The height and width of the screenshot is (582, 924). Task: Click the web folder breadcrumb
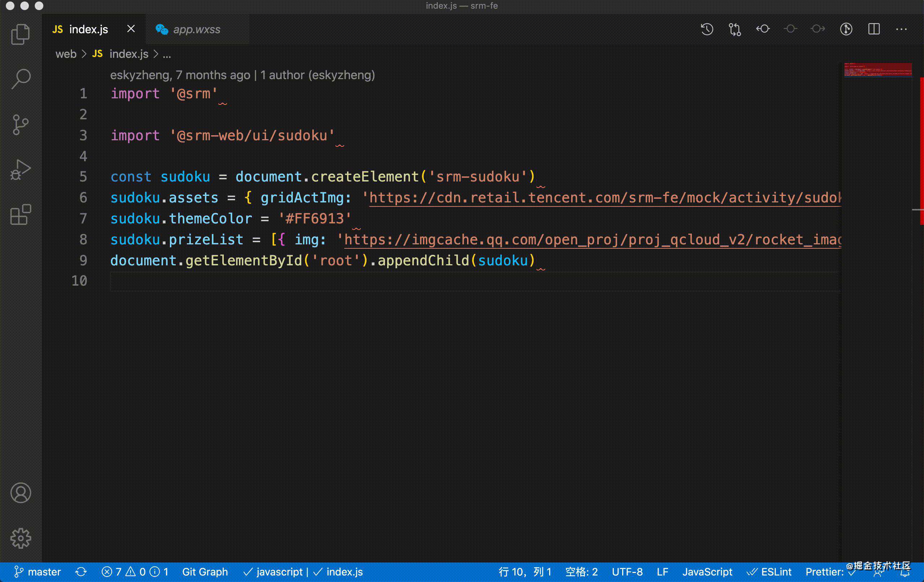point(66,54)
